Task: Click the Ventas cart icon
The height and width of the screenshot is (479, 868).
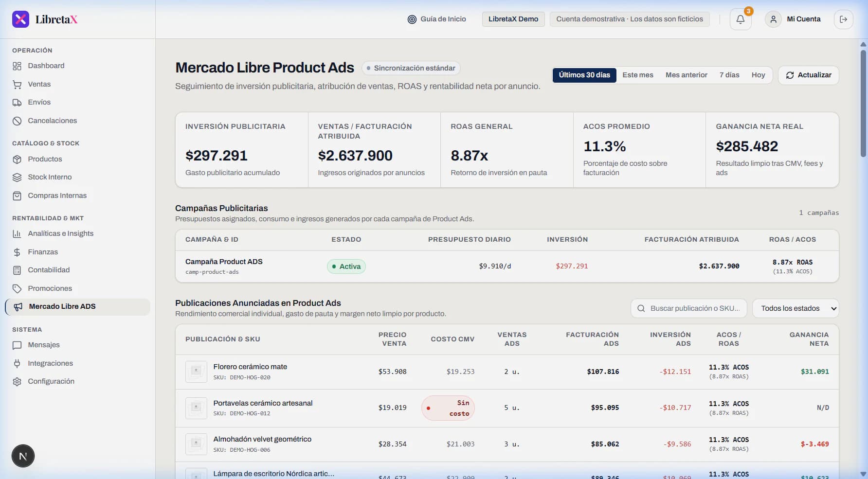Action: 17,85
